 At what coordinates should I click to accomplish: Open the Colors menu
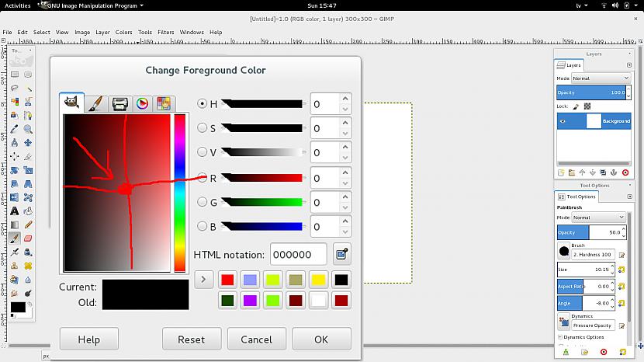(x=123, y=32)
